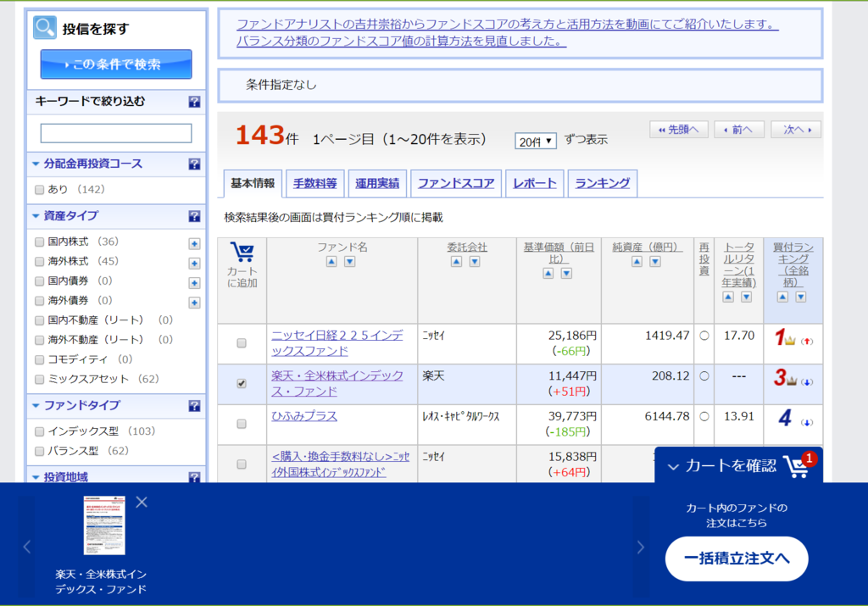Go to next cart item with right chevron
The height and width of the screenshot is (606, 868).
tap(641, 547)
